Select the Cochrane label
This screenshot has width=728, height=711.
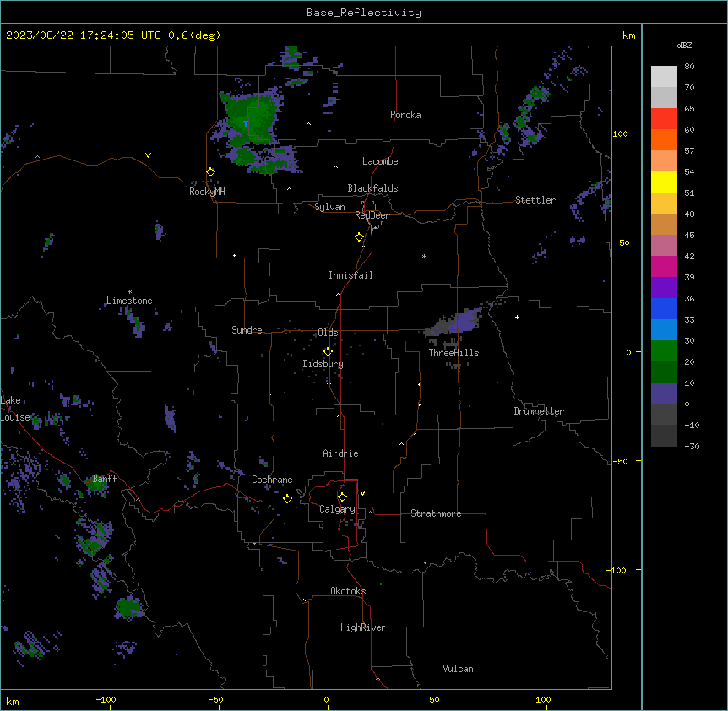[272, 480]
